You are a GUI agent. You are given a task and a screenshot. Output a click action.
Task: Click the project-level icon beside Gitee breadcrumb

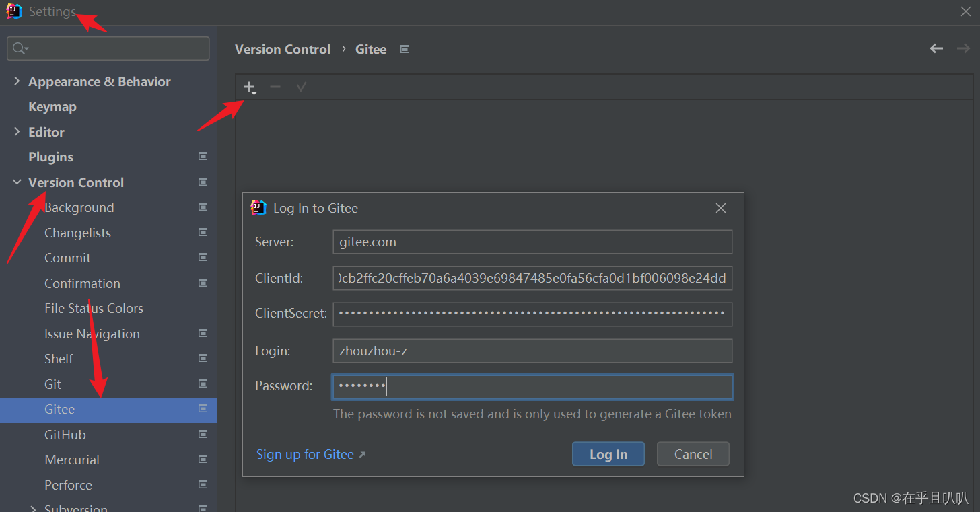(405, 49)
